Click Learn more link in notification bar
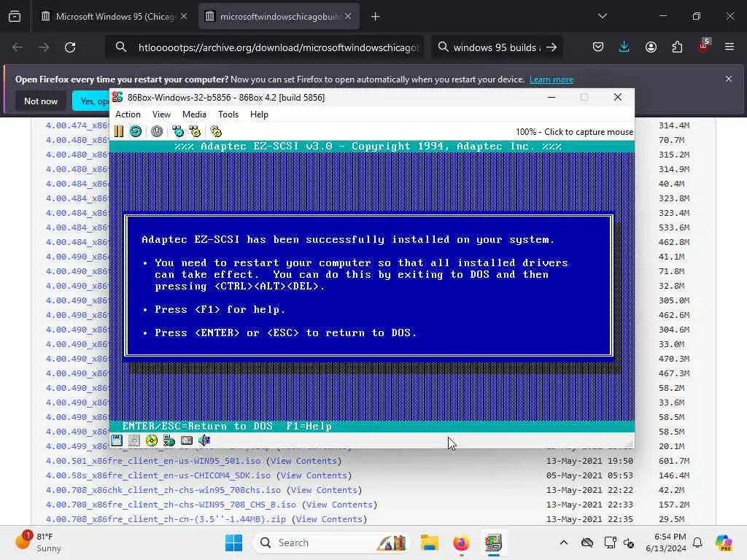The height and width of the screenshot is (560, 747). (551, 79)
